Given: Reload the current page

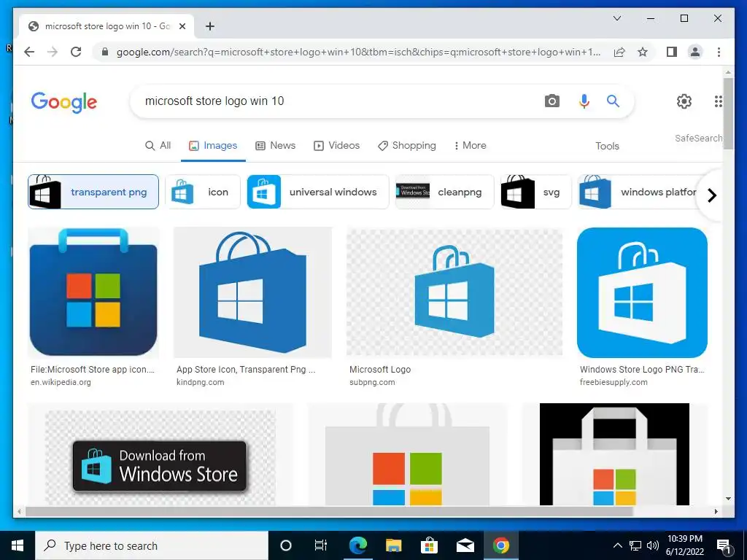Looking at the screenshot, I should pos(76,52).
